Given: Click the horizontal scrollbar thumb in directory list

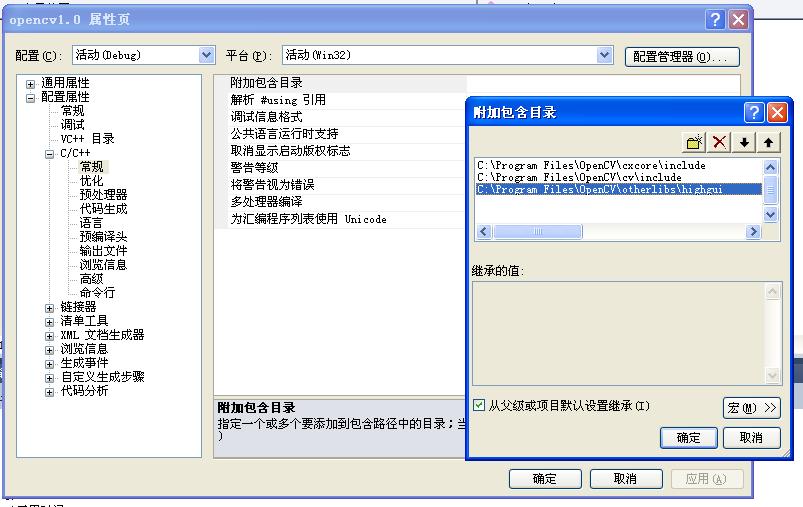Looking at the screenshot, I should [x=538, y=231].
